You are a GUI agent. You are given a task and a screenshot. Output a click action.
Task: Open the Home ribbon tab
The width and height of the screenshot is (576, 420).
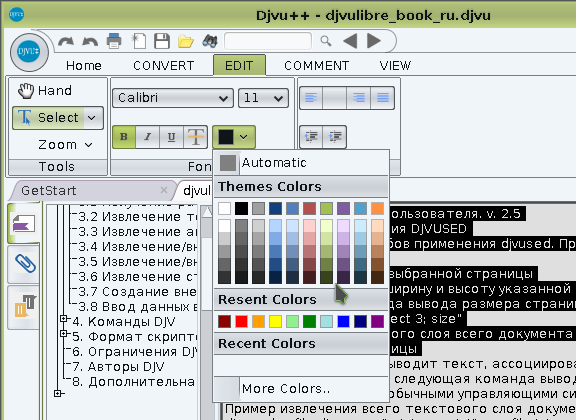tap(84, 66)
